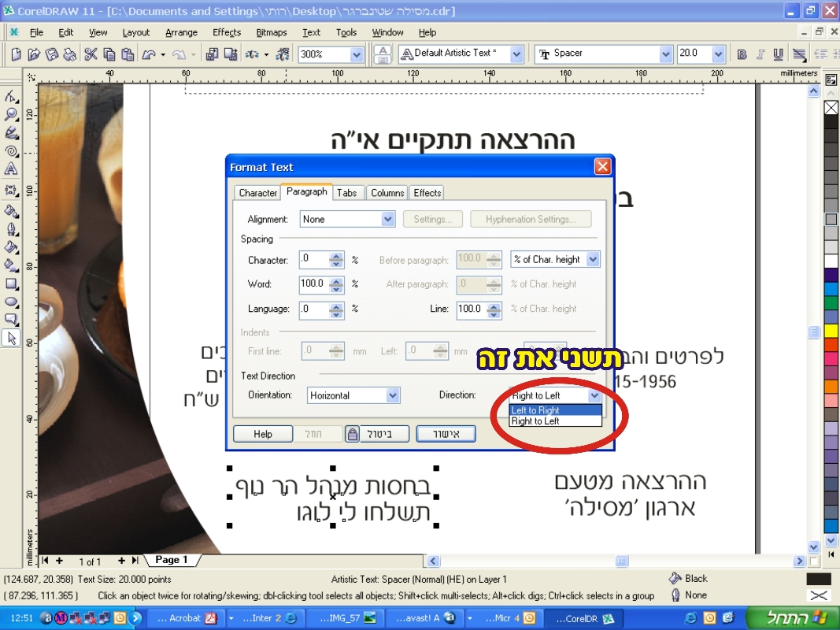Viewport: 840px width, 630px height.
Task: Open the Arrange menu
Action: tap(182, 32)
